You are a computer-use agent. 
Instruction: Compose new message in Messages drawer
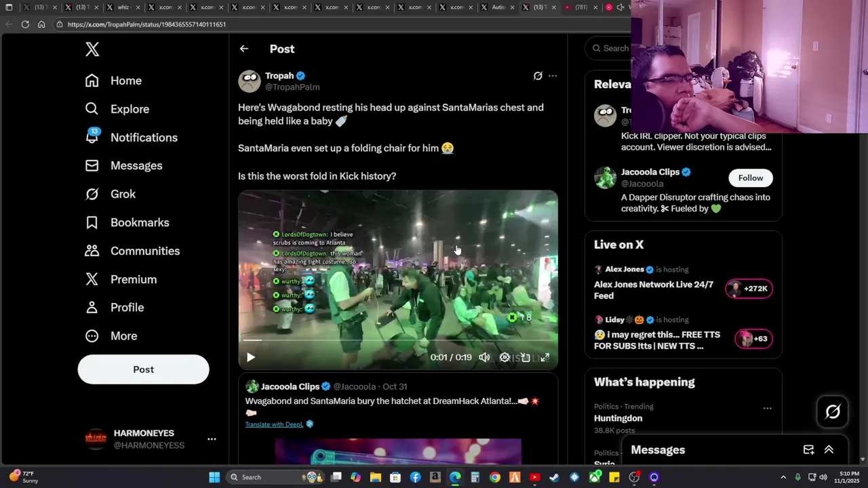pos(808,450)
